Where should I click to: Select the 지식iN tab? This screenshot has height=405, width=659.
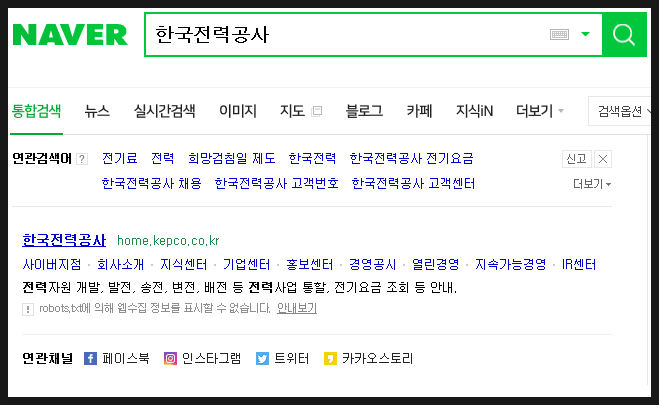pyautogui.click(x=474, y=111)
